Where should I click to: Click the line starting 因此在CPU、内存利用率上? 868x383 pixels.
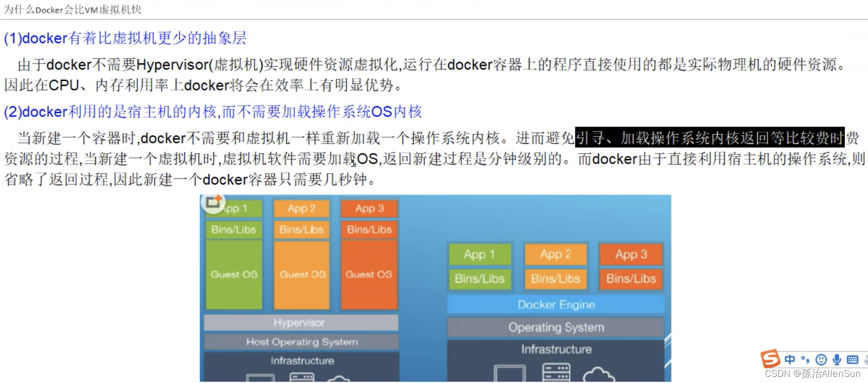coord(203,85)
